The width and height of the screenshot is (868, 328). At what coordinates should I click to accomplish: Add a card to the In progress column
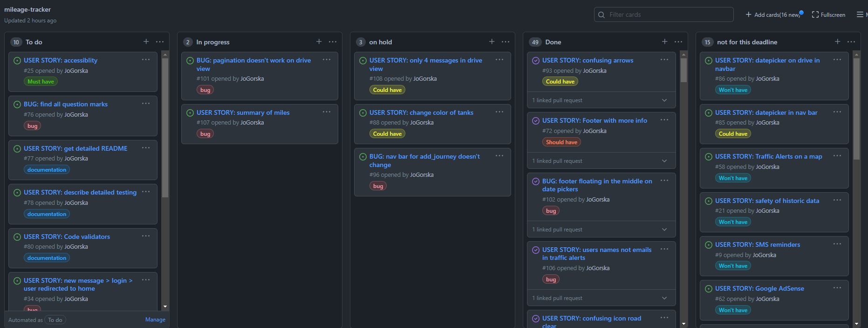click(319, 42)
